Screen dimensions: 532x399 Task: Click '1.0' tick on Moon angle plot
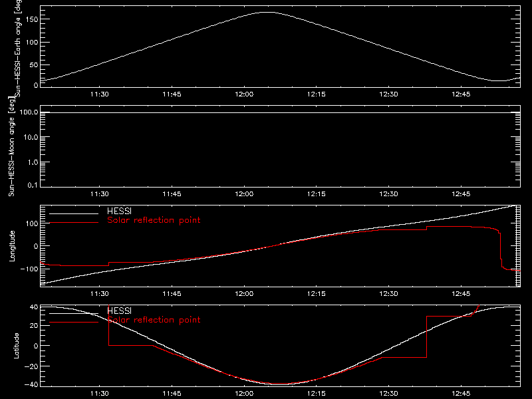point(33,162)
